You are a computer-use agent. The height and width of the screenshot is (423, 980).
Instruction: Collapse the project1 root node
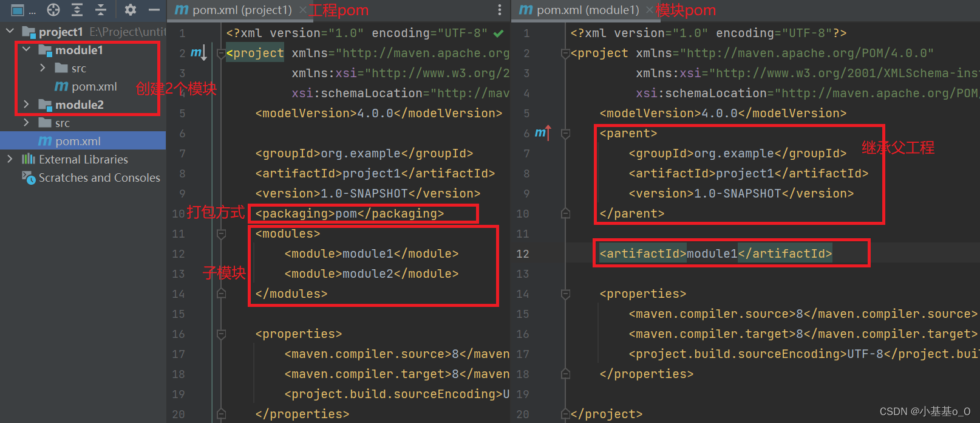pyautogui.click(x=10, y=30)
